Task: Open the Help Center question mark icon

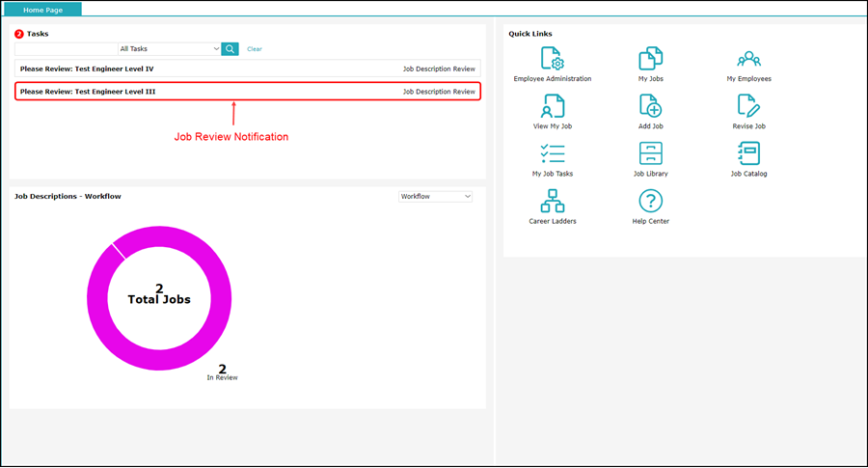Action: point(650,201)
